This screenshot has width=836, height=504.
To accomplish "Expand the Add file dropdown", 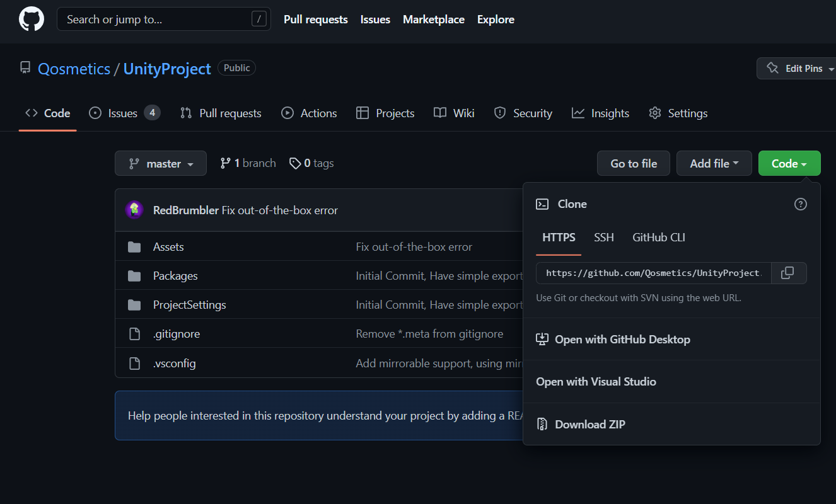I will (x=714, y=163).
